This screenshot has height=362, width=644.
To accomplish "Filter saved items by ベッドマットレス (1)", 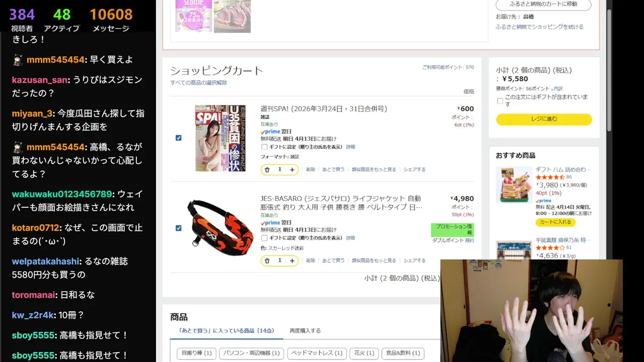I will (x=317, y=353).
